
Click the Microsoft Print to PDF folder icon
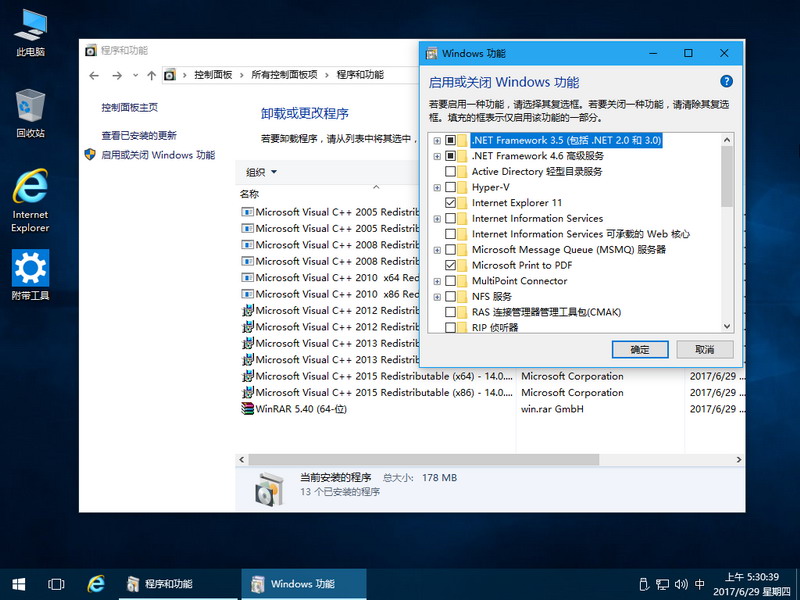pyautogui.click(x=463, y=265)
